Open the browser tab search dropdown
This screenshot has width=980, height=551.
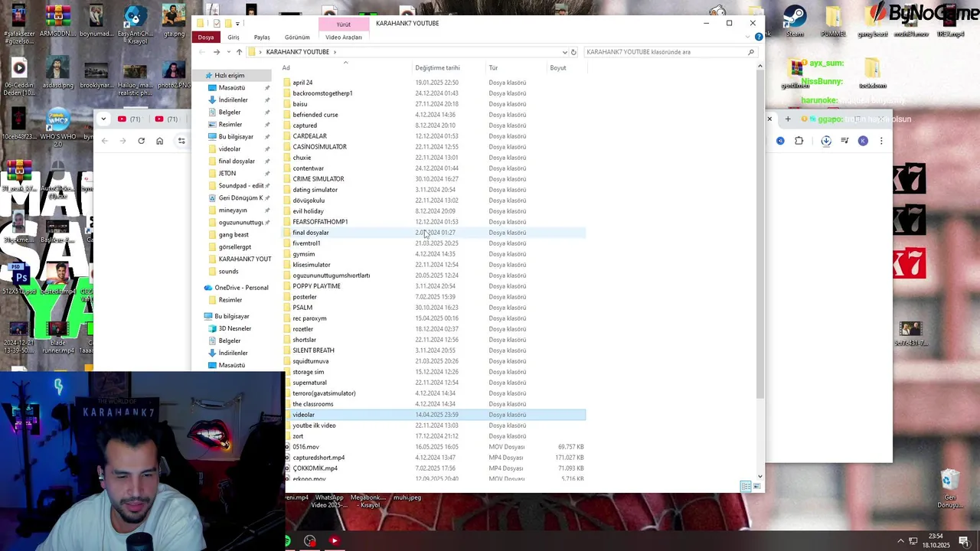(x=103, y=119)
